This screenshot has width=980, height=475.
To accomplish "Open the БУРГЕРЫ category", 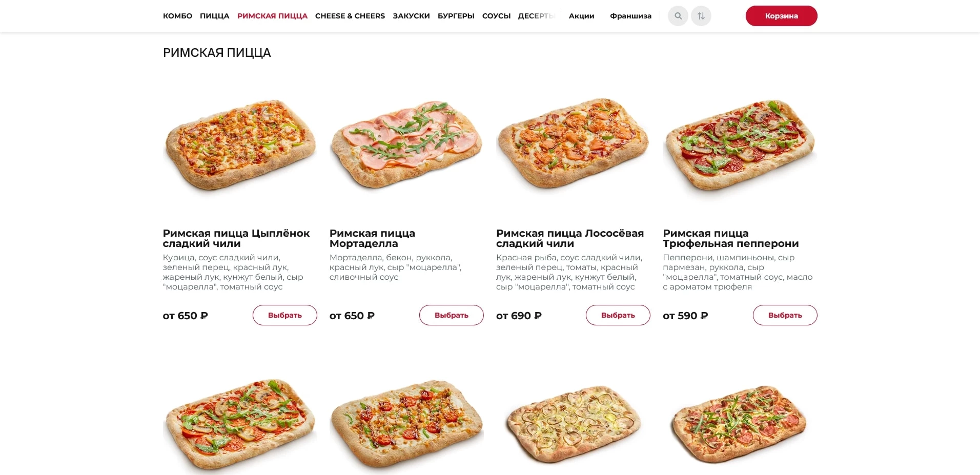I will (456, 16).
